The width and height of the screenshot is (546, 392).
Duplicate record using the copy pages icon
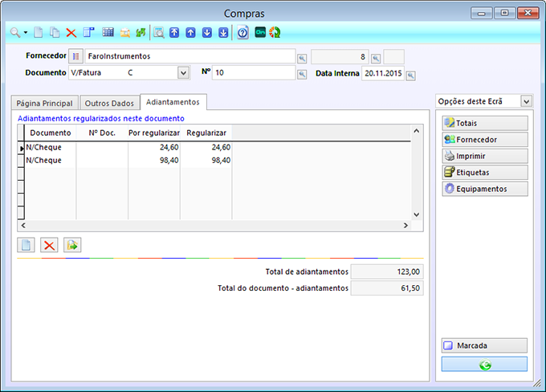point(55,33)
